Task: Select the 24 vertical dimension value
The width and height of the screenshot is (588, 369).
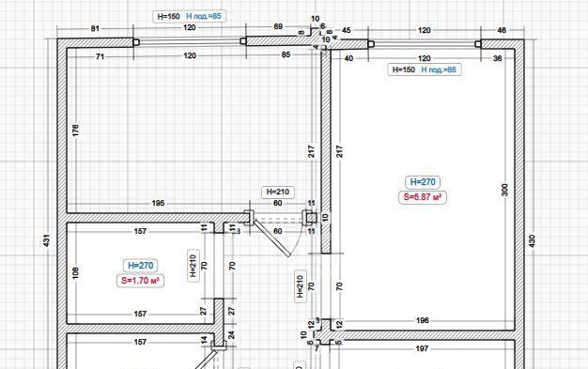Action: pyautogui.click(x=231, y=335)
